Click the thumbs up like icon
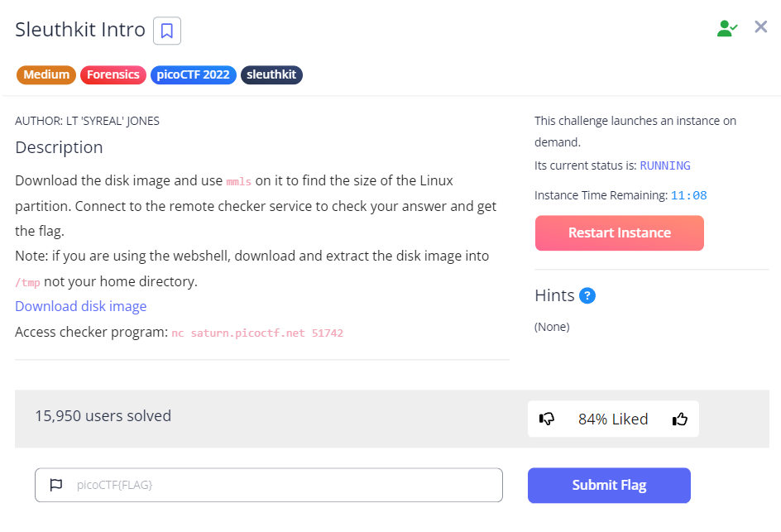 coord(680,419)
